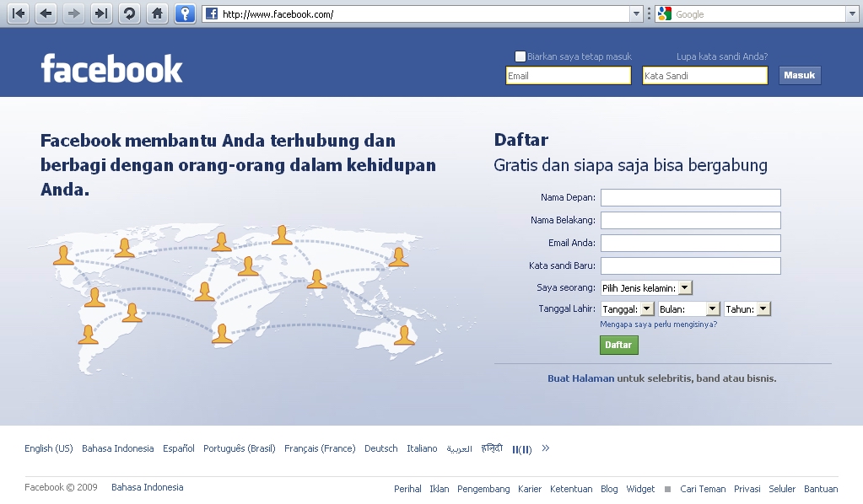Click footer Bahasa Indonesia beside copyright

pos(147,487)
